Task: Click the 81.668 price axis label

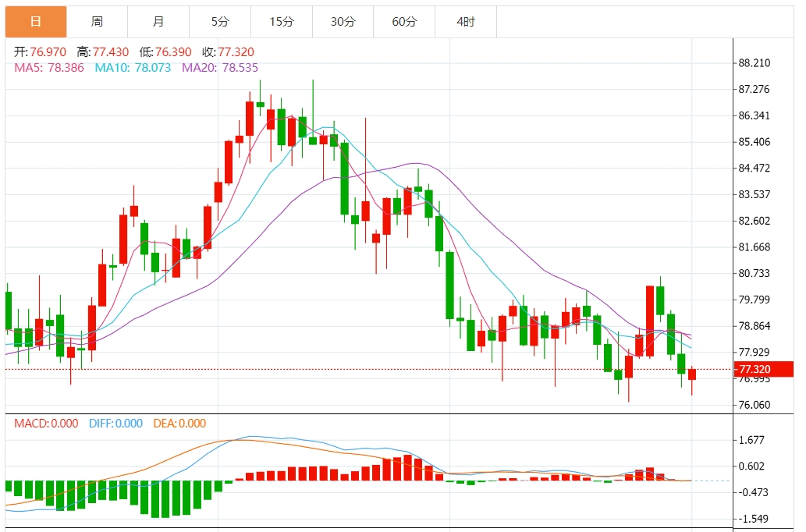Action: pos(754,247)
